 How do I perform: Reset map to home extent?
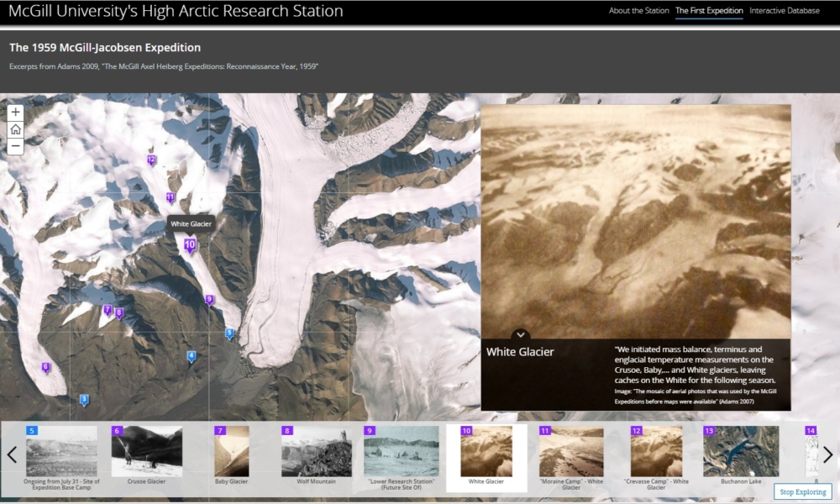16,129
